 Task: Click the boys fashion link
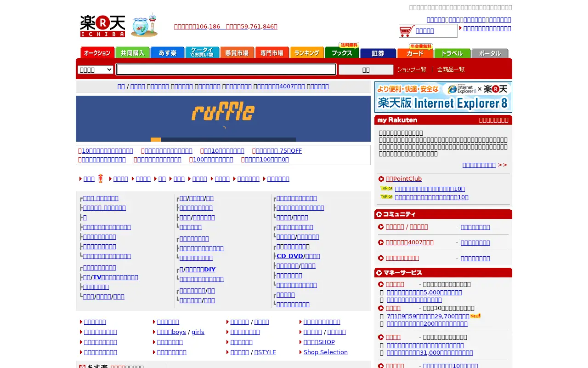pos(171,332)
